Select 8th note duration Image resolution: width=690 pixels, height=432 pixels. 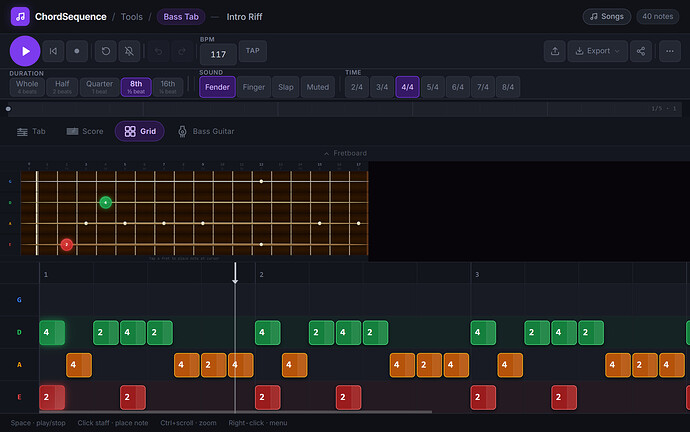136,87
